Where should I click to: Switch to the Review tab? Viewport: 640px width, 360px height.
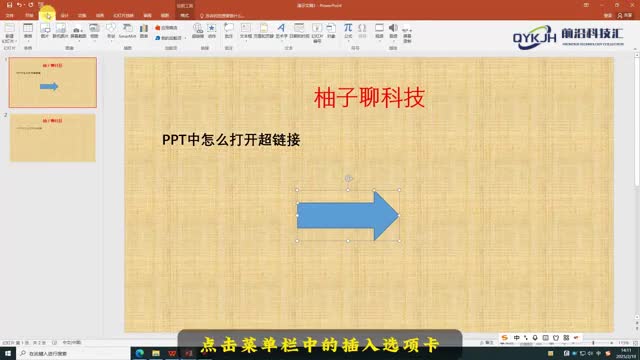tap(147, 16)
